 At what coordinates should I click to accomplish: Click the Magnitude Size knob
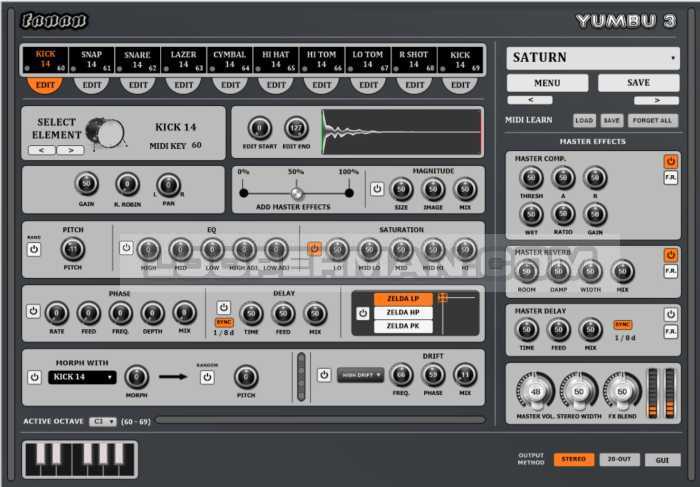tap(401, 189)
